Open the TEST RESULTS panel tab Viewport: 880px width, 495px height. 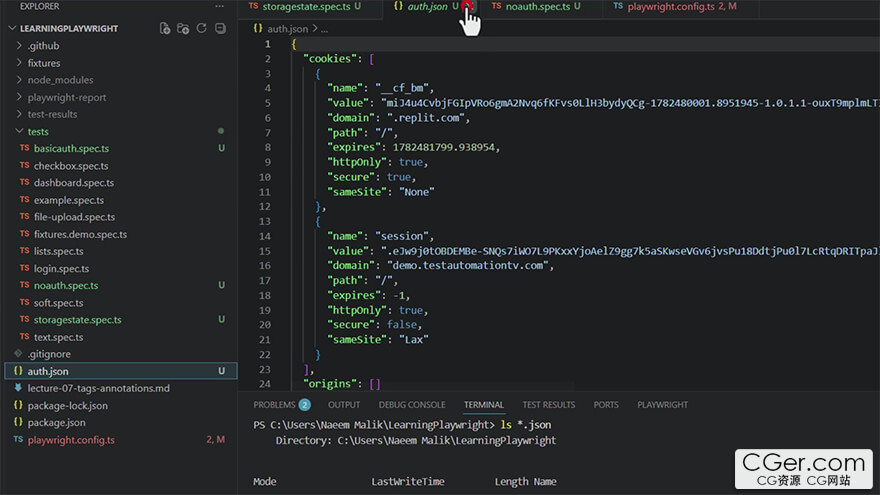tap(549, 405)
